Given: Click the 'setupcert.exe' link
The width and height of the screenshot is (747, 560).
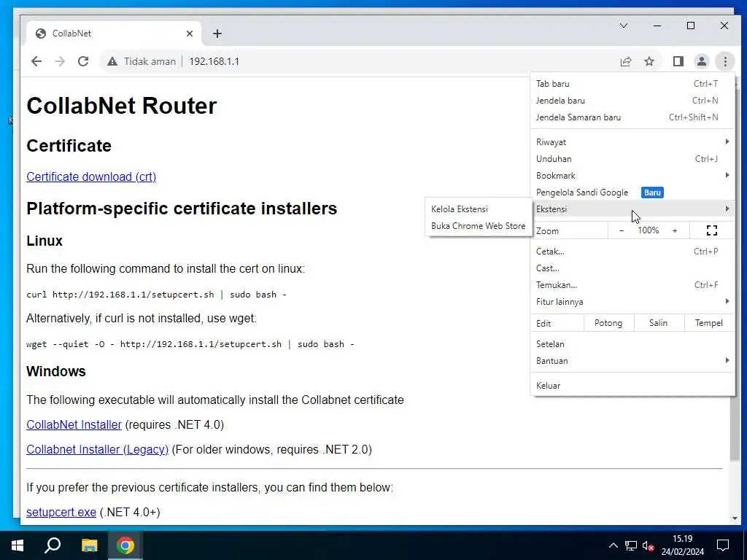Looking at the screenshot, I should [x=61, y=513].
